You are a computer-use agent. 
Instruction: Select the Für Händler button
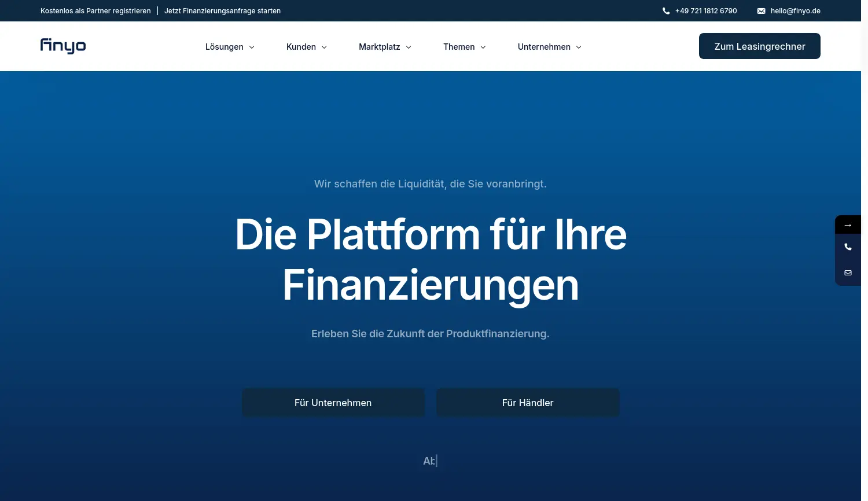click(x=528, y=403)
